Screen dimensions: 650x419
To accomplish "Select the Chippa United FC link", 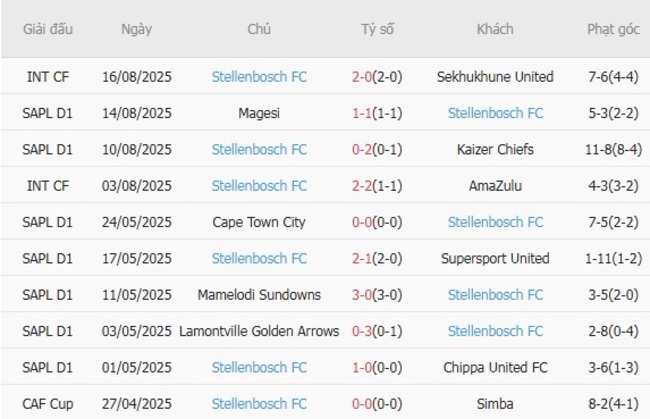I will [x=495, y=367].
